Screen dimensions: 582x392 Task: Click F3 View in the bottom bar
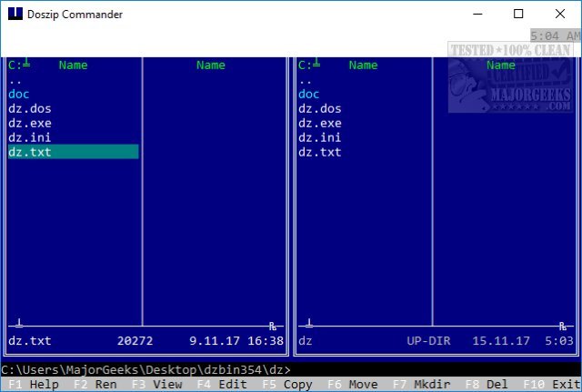157,385
